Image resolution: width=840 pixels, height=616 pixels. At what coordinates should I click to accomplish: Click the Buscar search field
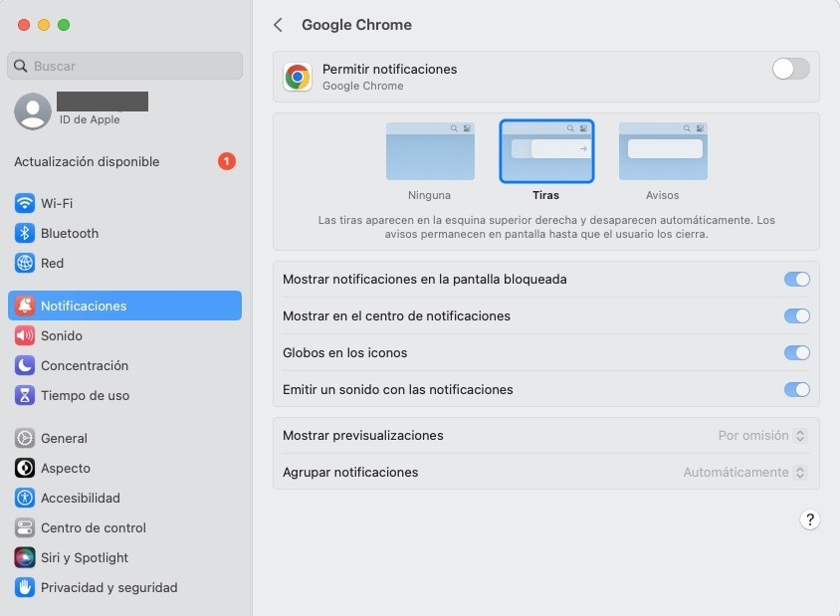(x=124, y=66)
